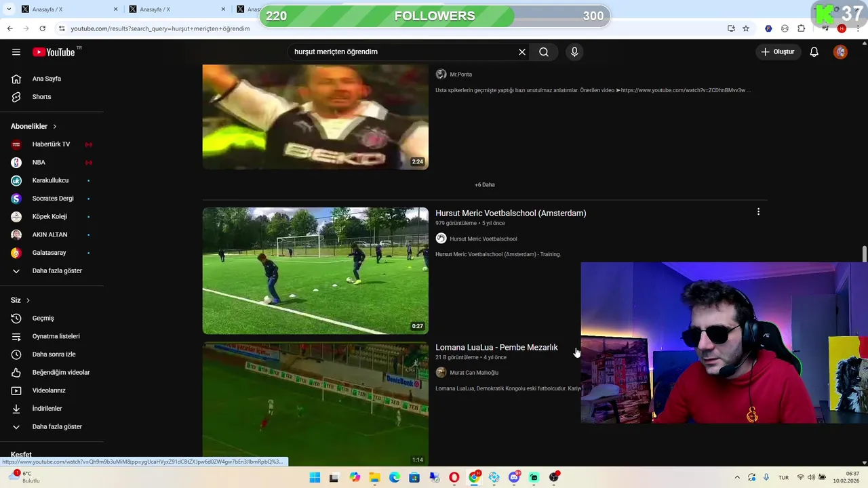Click the browser address bar URL

point(160,28)
